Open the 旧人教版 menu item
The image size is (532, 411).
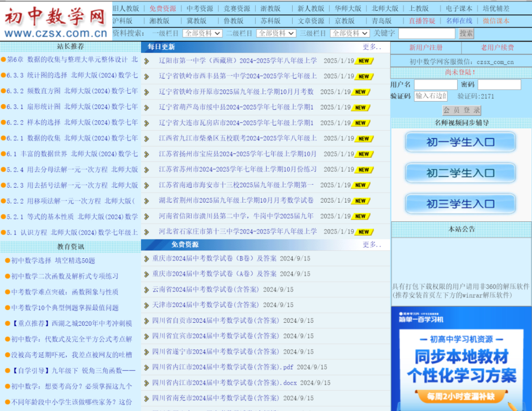(126, 8)
